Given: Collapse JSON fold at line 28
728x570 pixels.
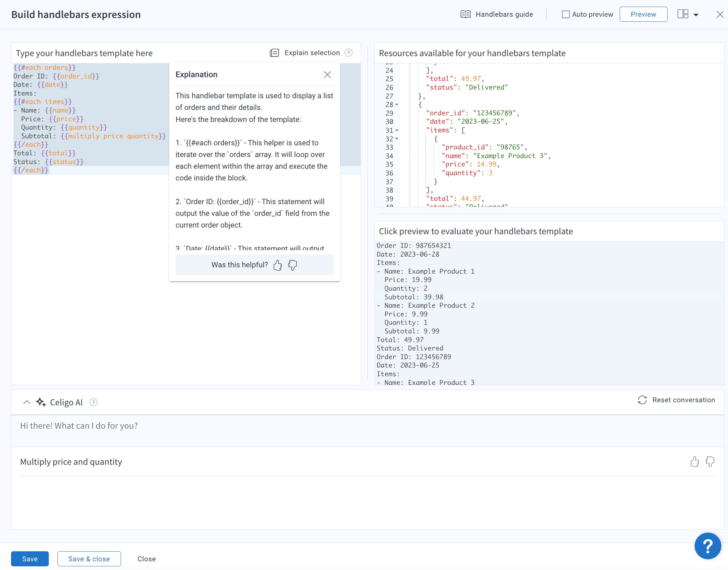Looking at the screenshot, I should (x=397, y=105).
